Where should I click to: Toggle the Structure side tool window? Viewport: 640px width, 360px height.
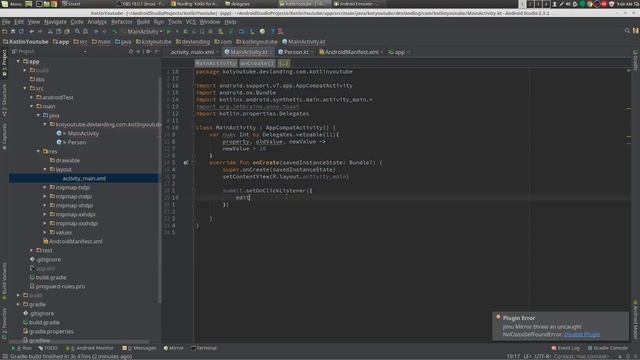coord(4,100)
